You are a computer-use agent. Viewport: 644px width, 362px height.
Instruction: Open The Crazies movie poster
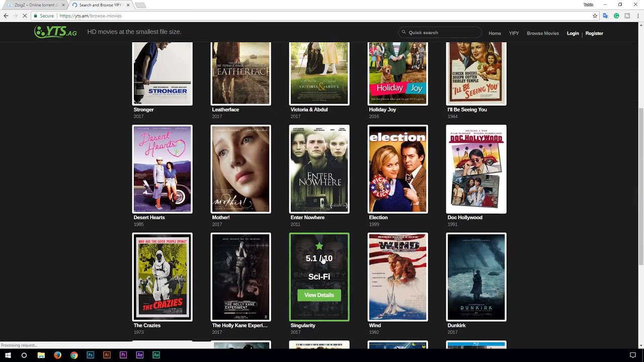[x=162, y=277]
